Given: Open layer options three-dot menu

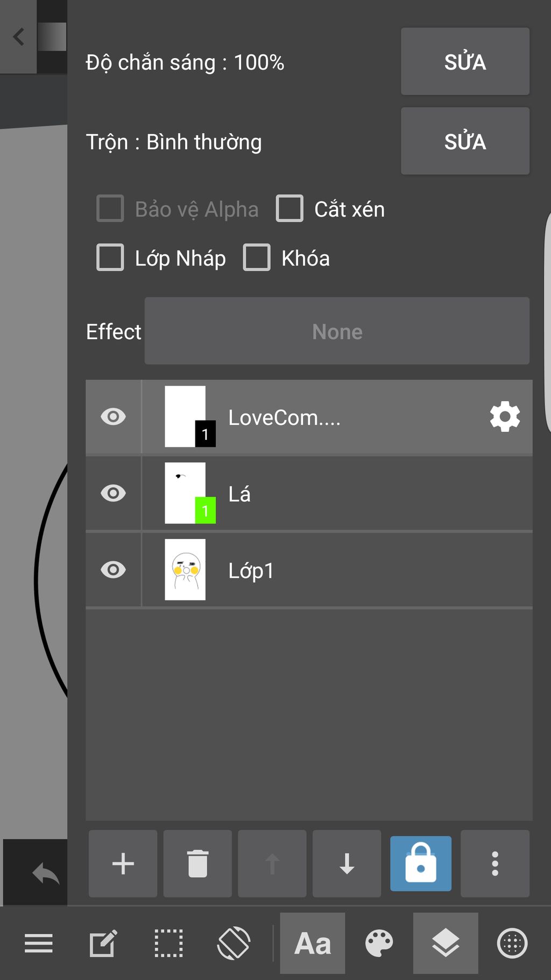Looking at the screenshot, I should [495, 864].
